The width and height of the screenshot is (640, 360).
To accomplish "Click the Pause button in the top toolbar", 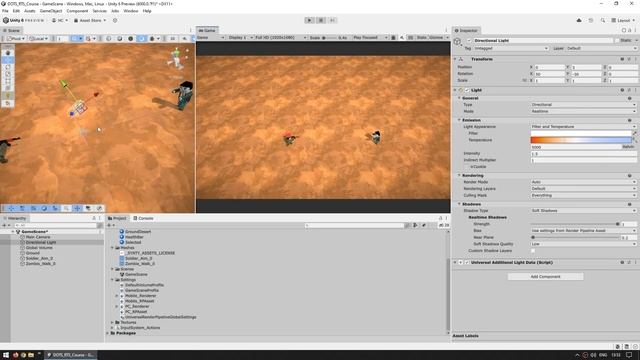I will pyautogui.click(x=321, y=20).
